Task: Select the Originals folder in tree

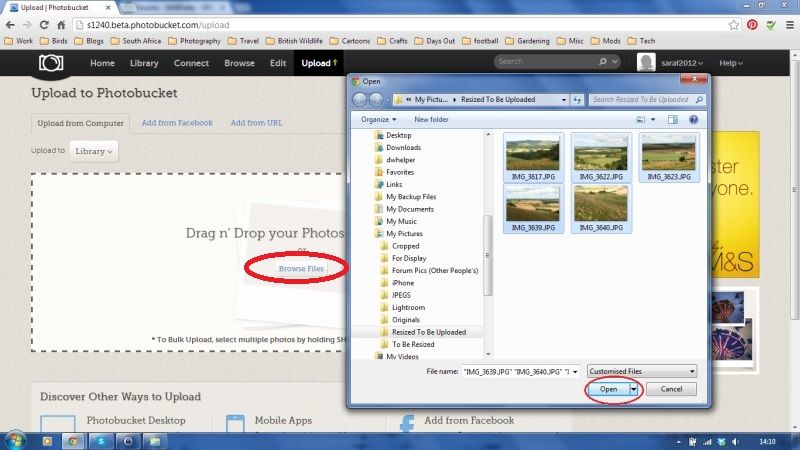Action: 401,320
